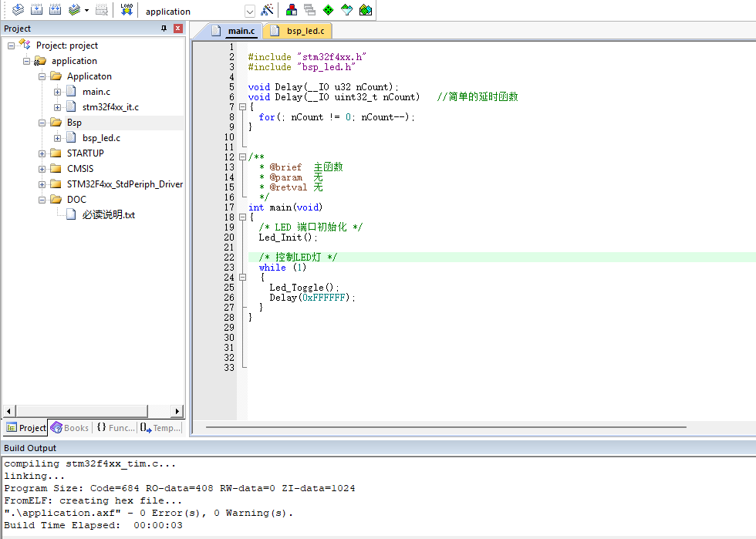Expand the CMSIS folder group
Image resolution: width=756 pixels, height=539 pixels.
42,169
